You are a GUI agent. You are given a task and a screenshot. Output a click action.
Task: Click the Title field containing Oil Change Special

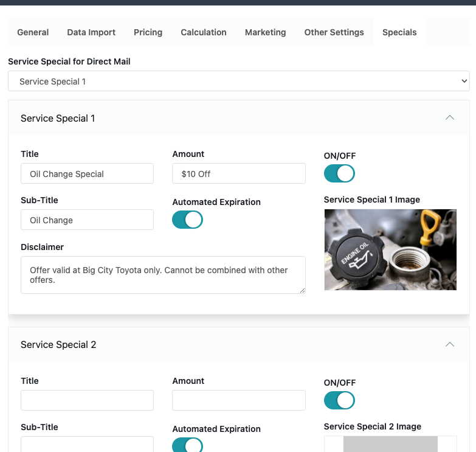pos(87,173)
